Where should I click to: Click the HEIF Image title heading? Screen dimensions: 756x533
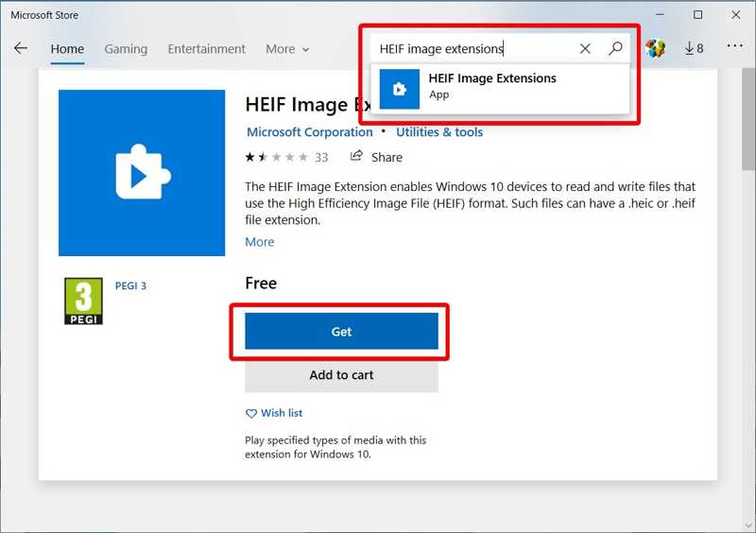(308, 105)
